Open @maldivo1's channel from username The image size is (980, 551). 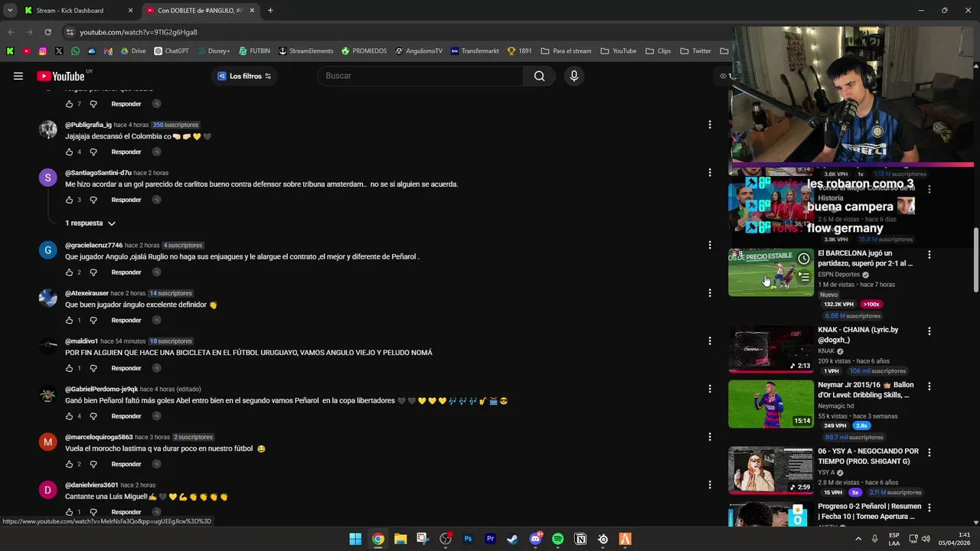tap(81, 341)
